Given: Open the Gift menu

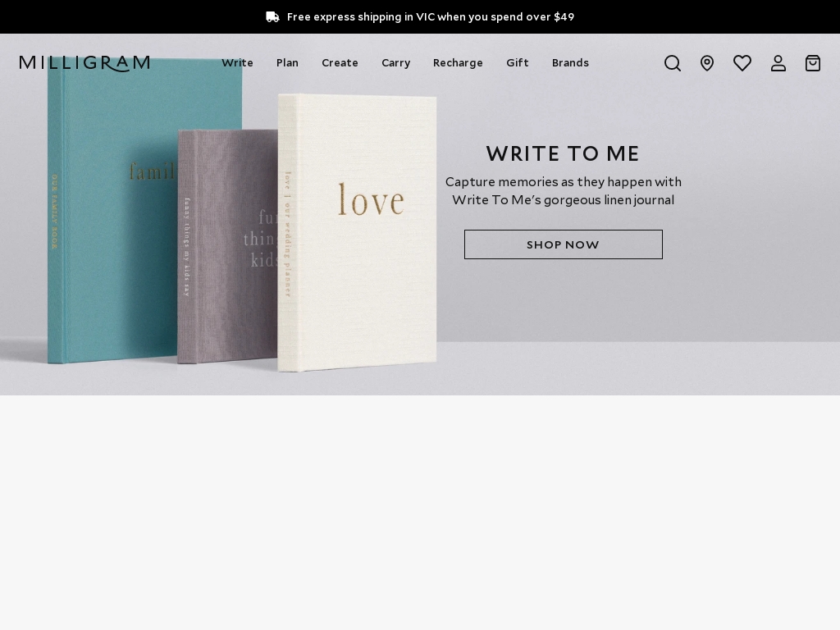Looking at the screenshot, I should click(518, 63).
